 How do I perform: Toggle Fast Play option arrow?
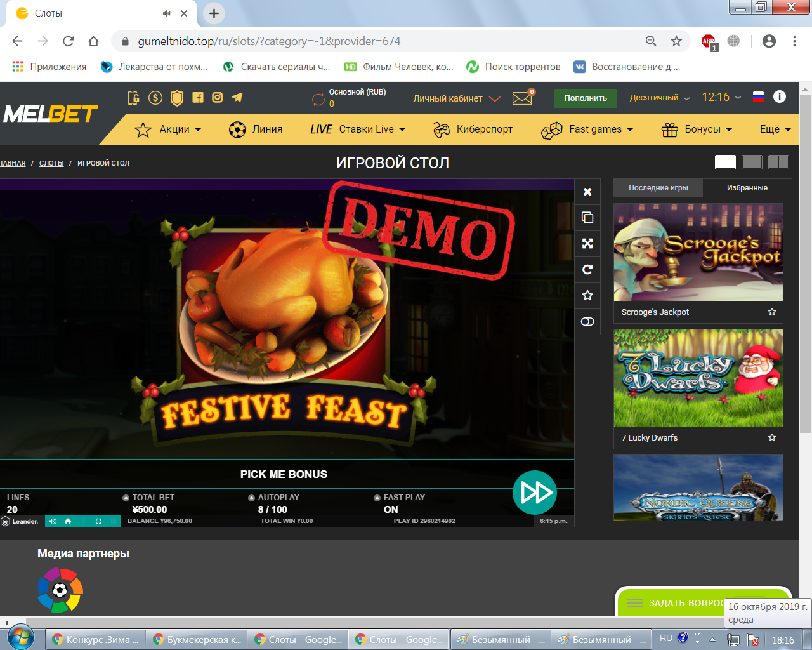pos(377,498)
